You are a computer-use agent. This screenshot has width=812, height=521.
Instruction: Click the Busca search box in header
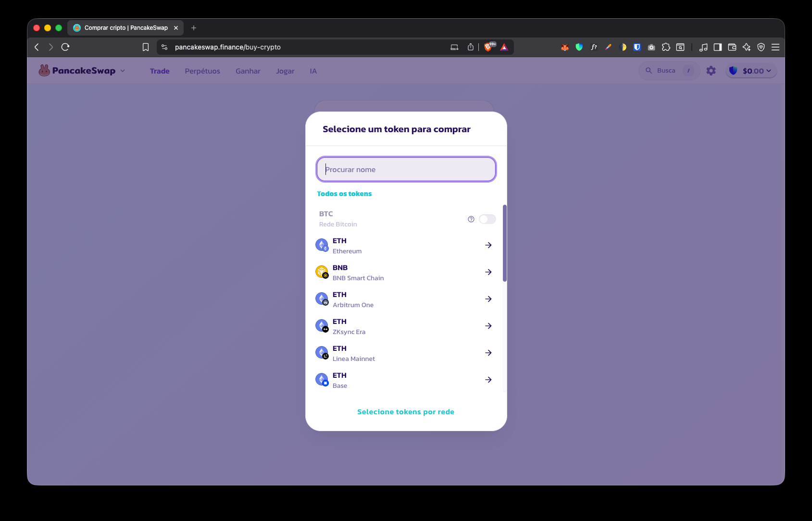point(669,71)
